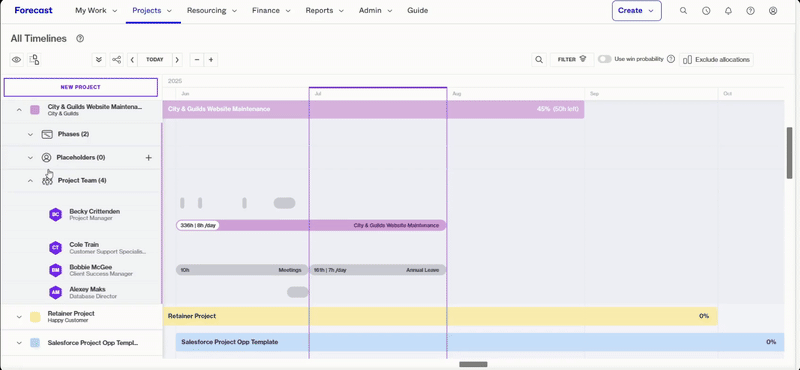This screenshot has width=800, height=370.
Task: Expand Salesforce Project Opp Template row
Action: point(19,343)
